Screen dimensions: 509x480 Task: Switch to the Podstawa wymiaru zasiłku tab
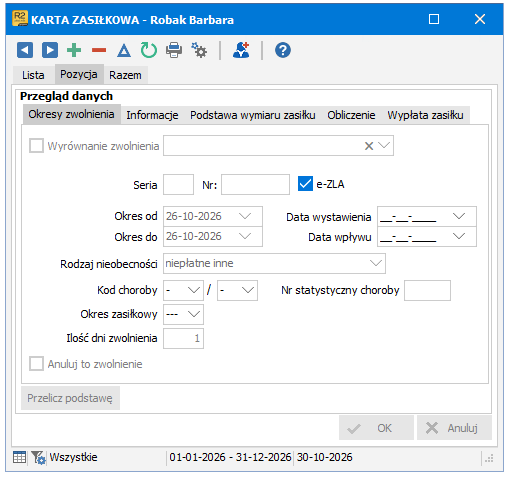(x=253, y=115)
